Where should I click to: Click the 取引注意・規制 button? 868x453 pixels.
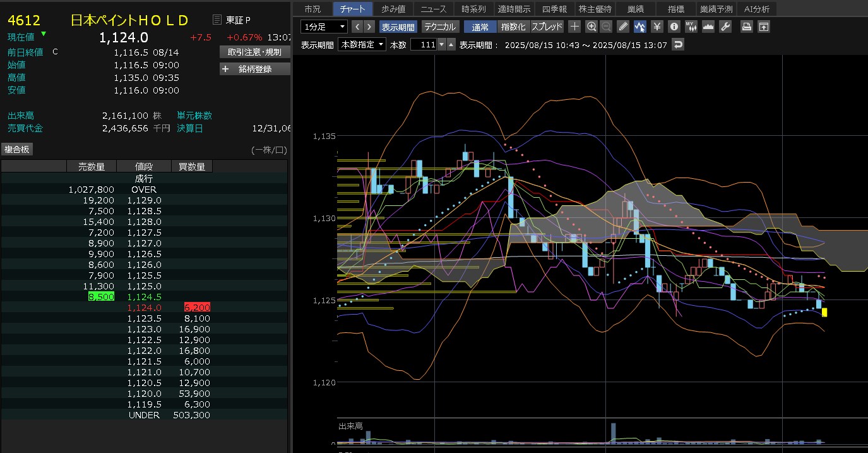point(254,52)
